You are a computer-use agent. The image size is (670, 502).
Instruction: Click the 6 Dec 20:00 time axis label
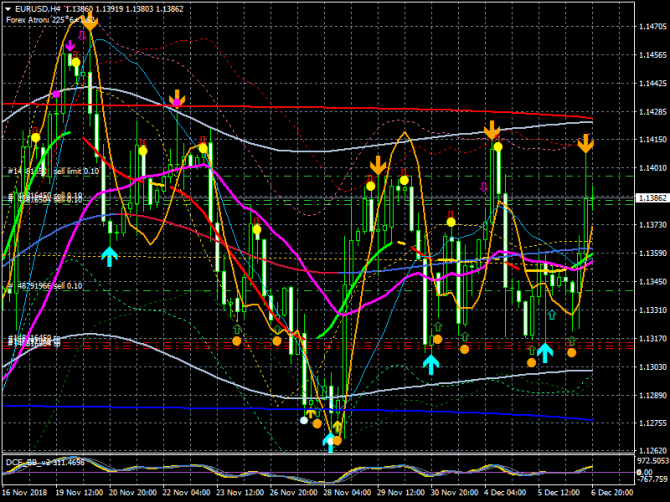tap(612, 492)
